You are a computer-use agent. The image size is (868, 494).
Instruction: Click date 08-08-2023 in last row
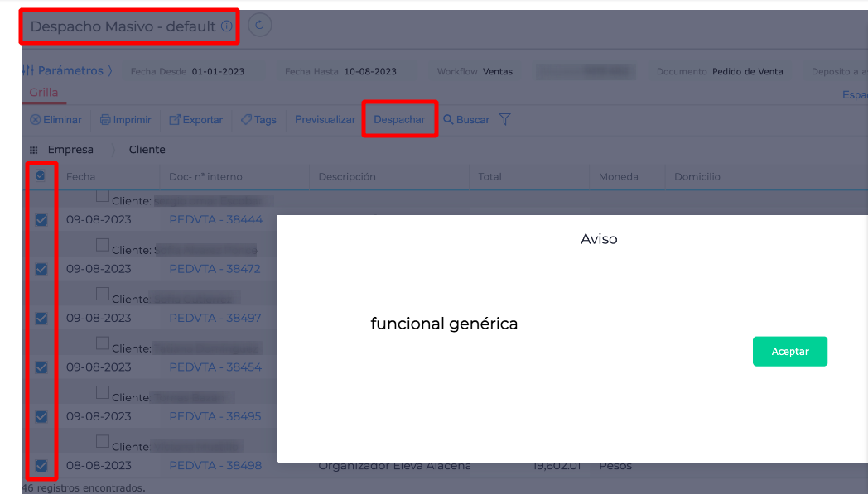(x=99, y=466)
